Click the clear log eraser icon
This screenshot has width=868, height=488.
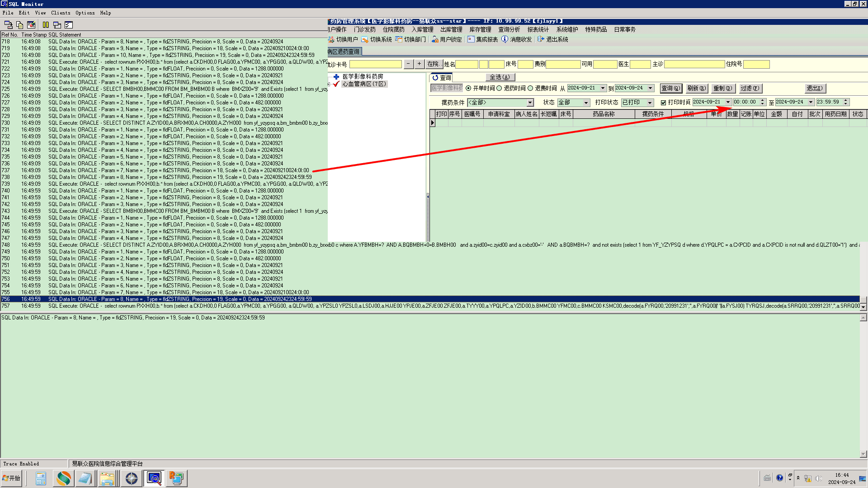[31, 25]
